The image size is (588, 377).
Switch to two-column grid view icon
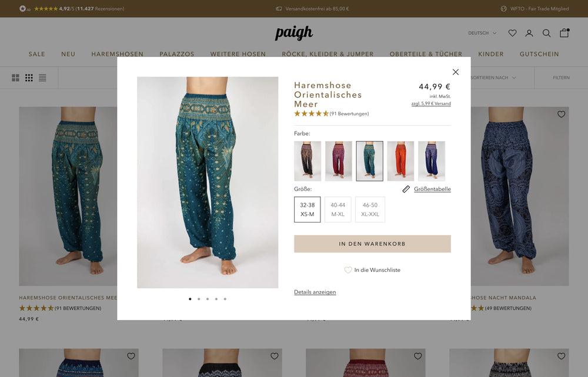15,78
